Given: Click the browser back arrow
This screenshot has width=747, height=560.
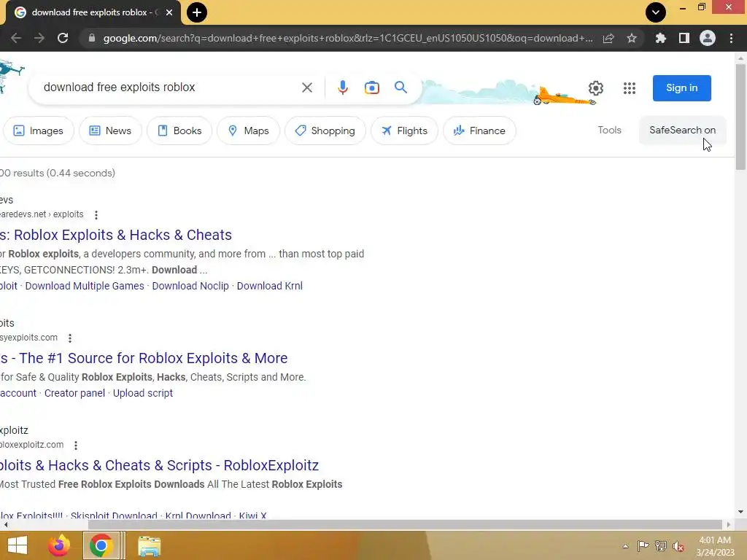Looking at the screenshot, I should point(16,38).
